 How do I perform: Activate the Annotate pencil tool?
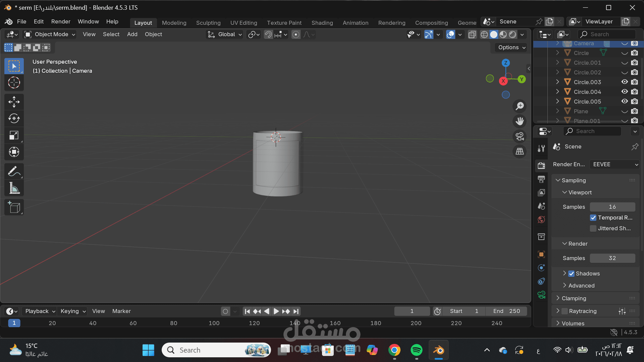[14, 172]
